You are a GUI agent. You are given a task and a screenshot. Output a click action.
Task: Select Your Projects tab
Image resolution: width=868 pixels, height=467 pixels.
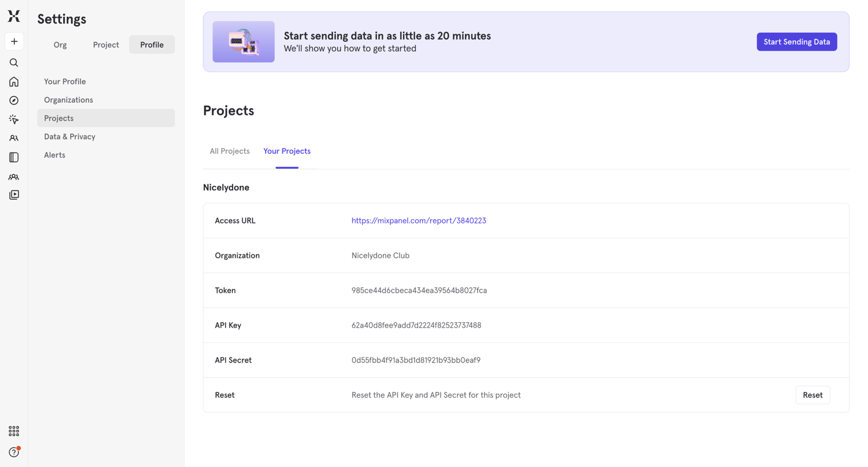pos(287,151)
